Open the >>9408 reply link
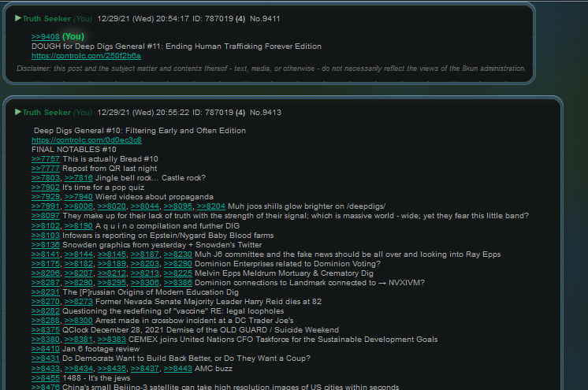The height and width of the screenshot is (390, 588). pos(46,37)
